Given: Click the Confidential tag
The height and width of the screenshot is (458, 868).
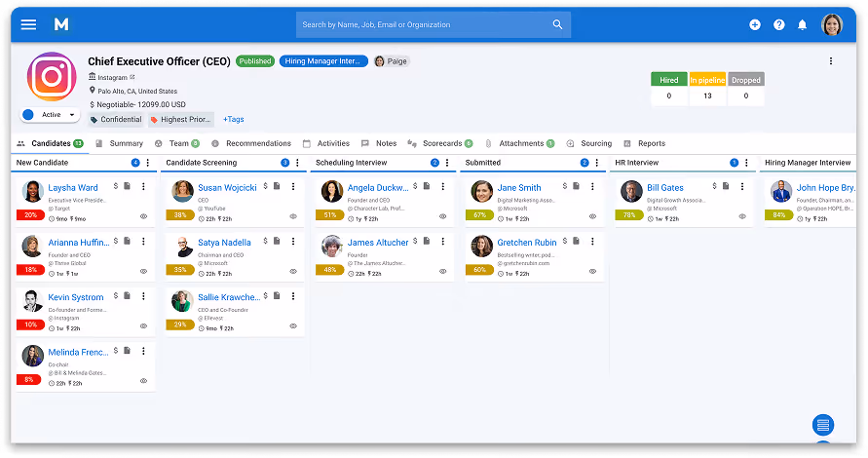Looking at the screenshot, I should click(x=116, y=119).
